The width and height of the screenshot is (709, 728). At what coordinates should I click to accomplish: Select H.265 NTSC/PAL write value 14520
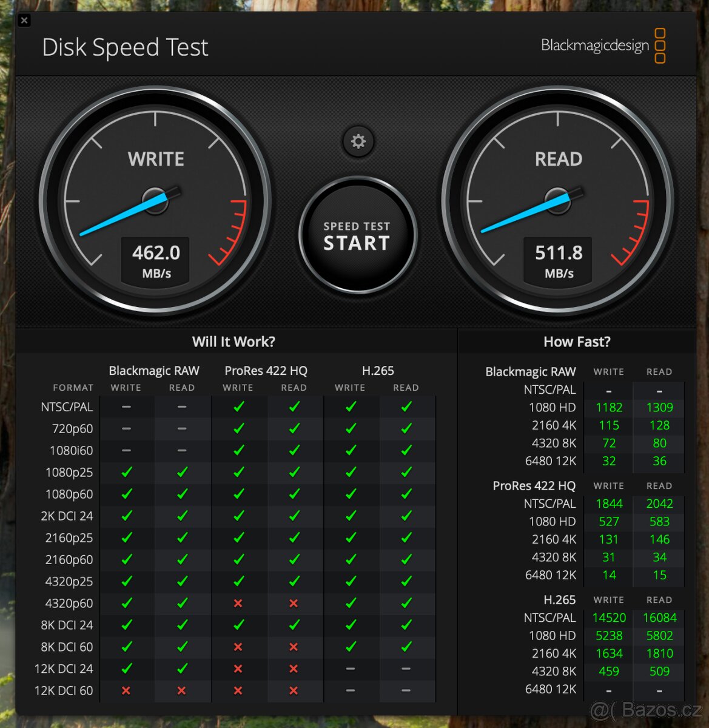[609, 618]
